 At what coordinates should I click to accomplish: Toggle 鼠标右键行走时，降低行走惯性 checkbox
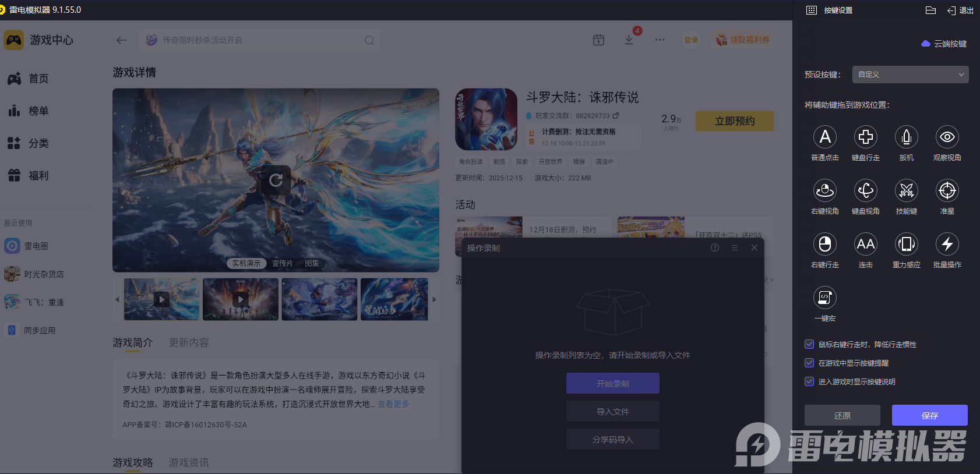click(809, 344)
